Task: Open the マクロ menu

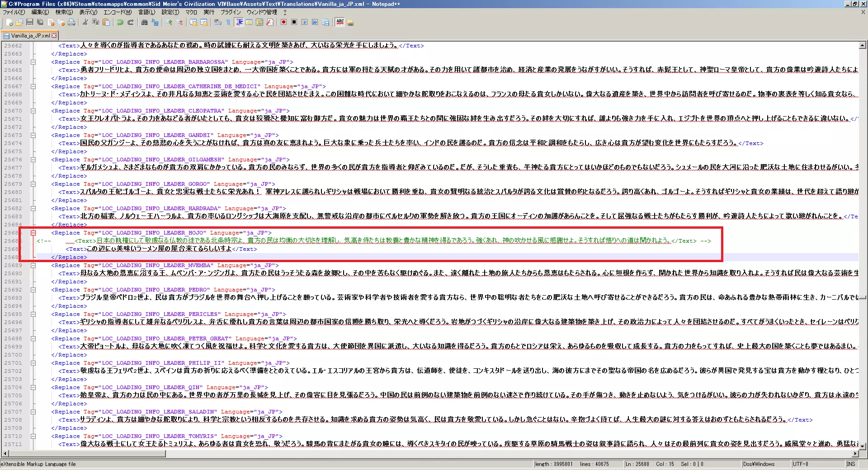Action: pyautogui.click(x=191, y=12)
